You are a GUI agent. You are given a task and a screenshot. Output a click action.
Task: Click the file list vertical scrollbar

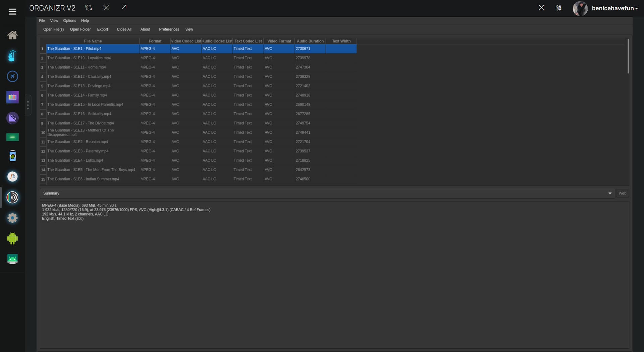(x=628, y=56)
